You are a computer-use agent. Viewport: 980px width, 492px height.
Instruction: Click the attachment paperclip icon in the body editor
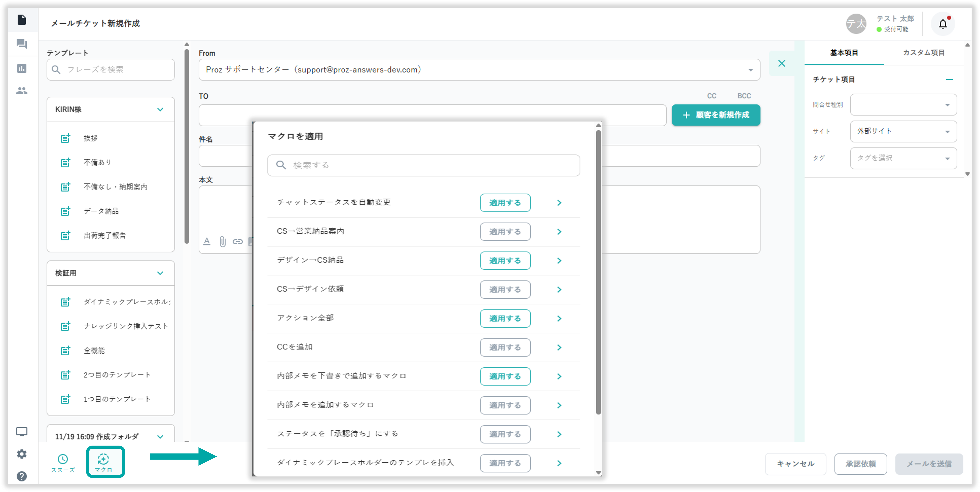223,242
